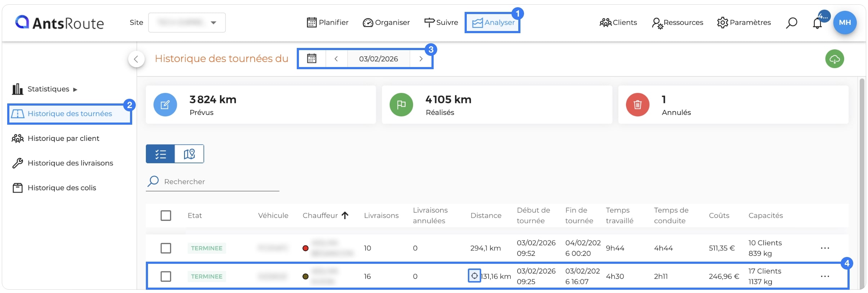The image size is (868, 293).
Task: Open the Site dropdown
Action: click(187, 22)
